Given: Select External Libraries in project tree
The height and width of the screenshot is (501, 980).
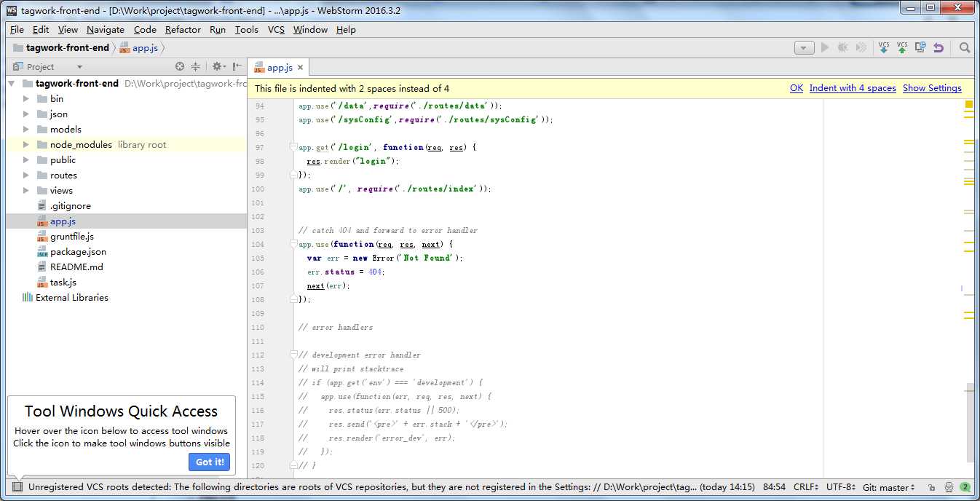Looking at the screenshot, I should [72, 297].
